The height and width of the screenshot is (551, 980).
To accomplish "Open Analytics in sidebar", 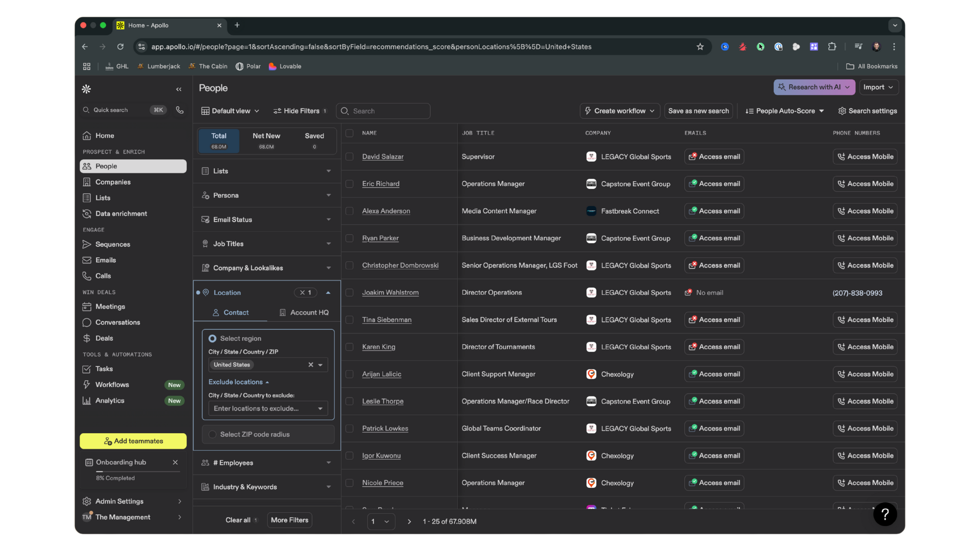I will [133, 400].
